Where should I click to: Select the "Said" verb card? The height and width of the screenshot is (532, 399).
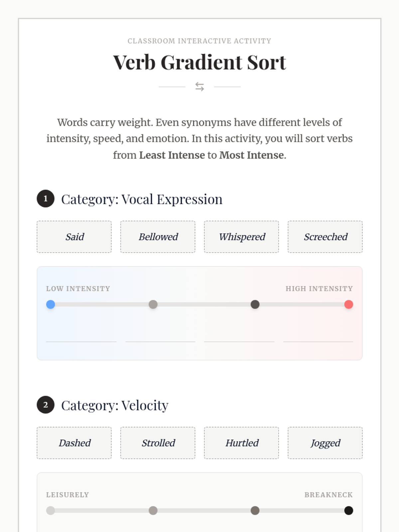pyautogui.click(x=74, y=237)
